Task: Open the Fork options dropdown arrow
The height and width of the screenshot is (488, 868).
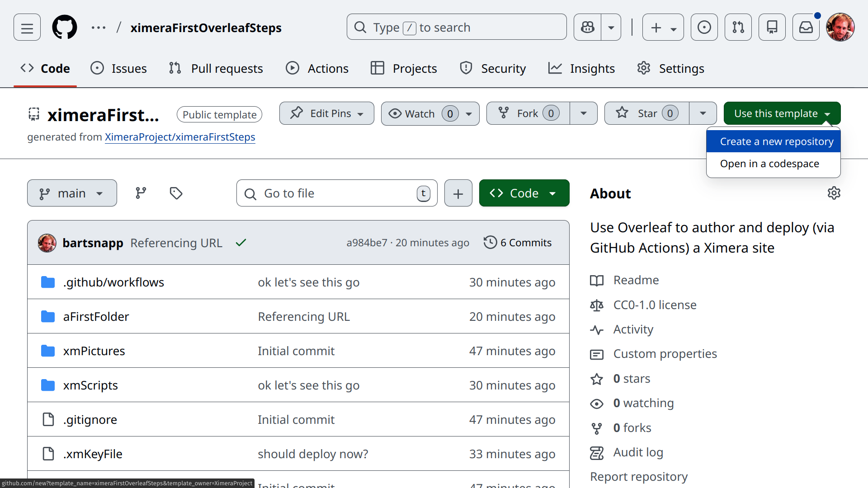Action: click(584, 113)
